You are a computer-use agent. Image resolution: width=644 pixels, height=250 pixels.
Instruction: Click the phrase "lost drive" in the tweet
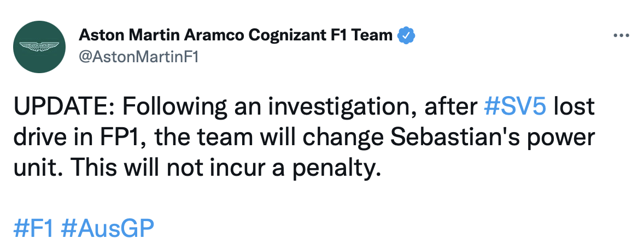[573, 107]
